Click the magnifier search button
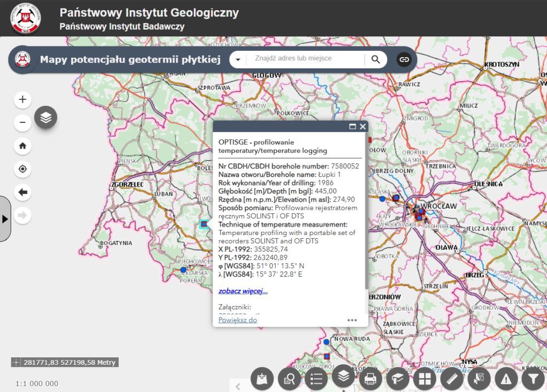Viewport: 547px width, 392px height. pyautogui.click(x=376, y=59)
